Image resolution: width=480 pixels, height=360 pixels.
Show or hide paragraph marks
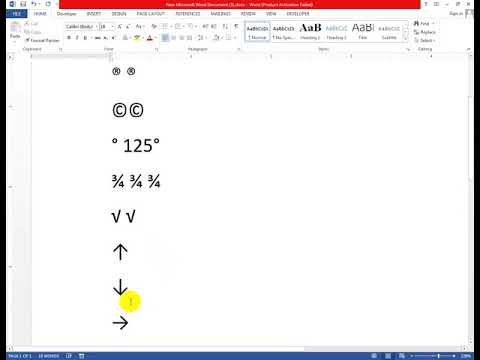click(236, 26)
